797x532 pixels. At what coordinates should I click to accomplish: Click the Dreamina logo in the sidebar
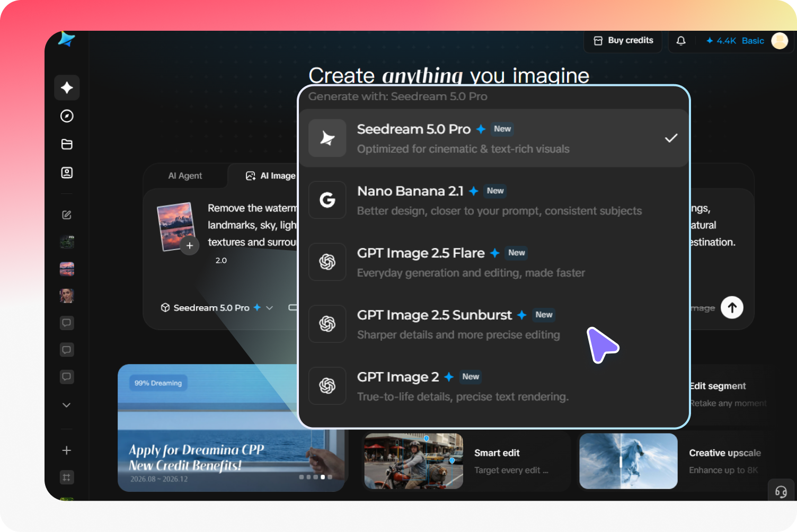point(66,39)
